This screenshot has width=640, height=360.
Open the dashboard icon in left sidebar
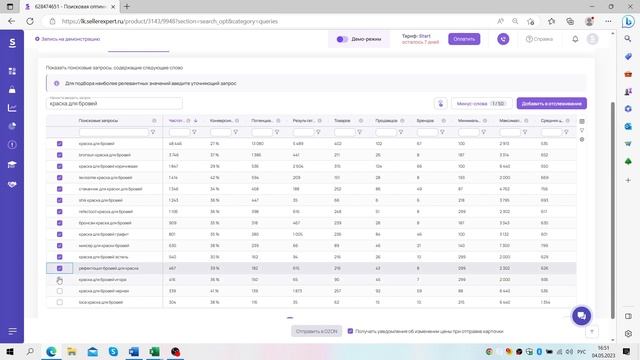12,71
